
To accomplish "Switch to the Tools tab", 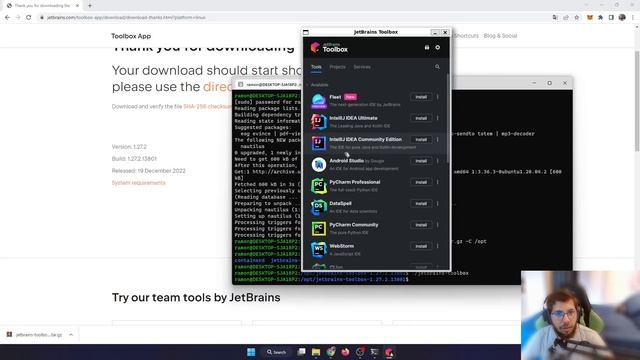I will tap(316, 67).
